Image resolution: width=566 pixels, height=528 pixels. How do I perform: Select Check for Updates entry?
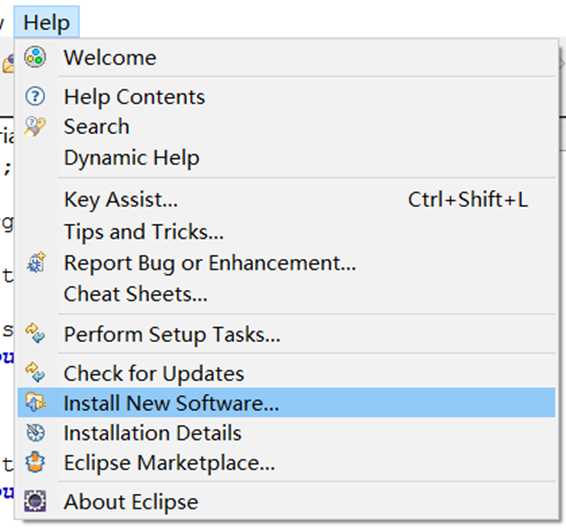tap(287, 373)
